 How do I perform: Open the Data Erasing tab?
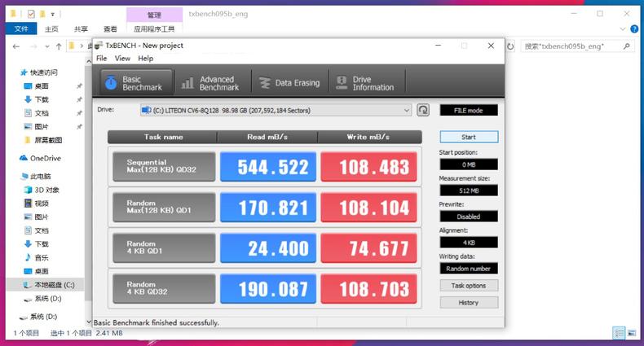(x=289, y=83)
